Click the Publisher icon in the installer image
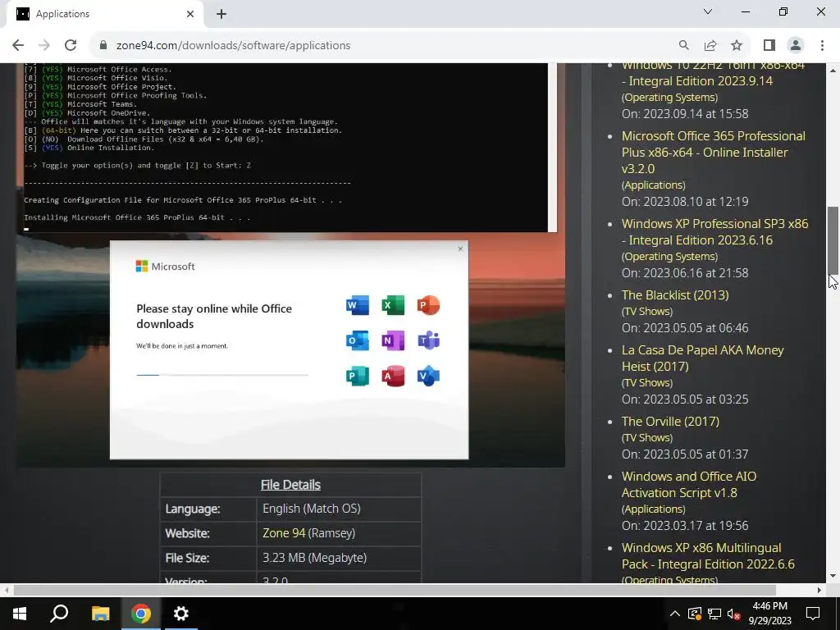The width and height of the screenshot is (840, 630). pyautogui.click(x=358, y=376)
